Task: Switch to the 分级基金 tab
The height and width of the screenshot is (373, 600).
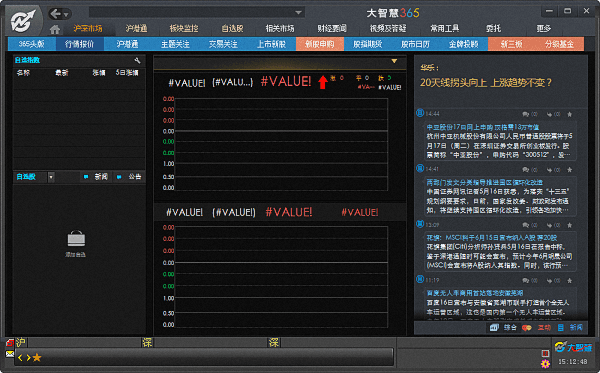Action: 559,44
